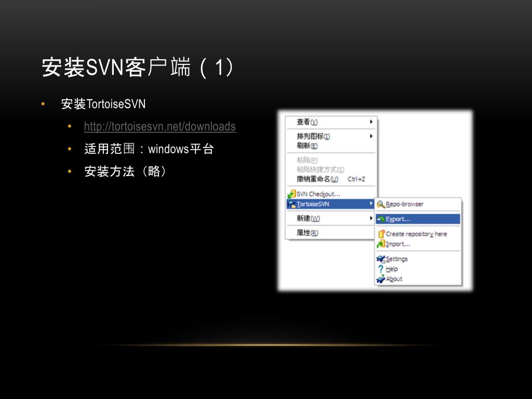
Task: Choose 粘贴(P) menu entry
Action: tap(331, 160)
